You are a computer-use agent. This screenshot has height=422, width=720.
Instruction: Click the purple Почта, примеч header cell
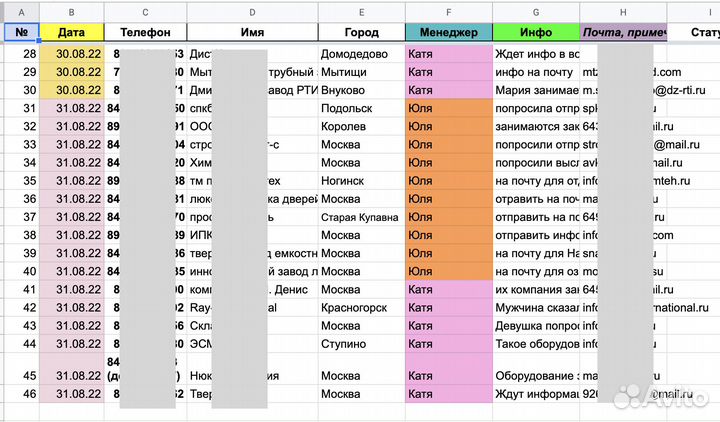click(623, 32)
